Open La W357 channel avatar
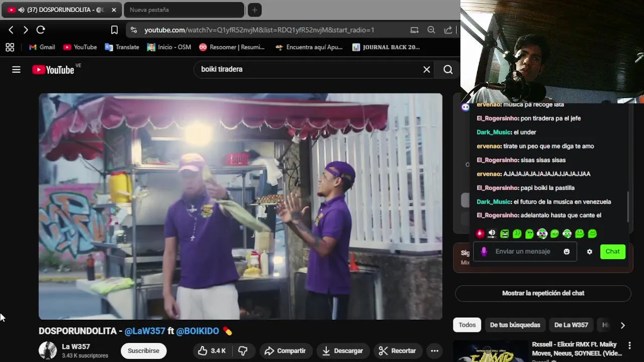The image size is (644, 362). 48,350
